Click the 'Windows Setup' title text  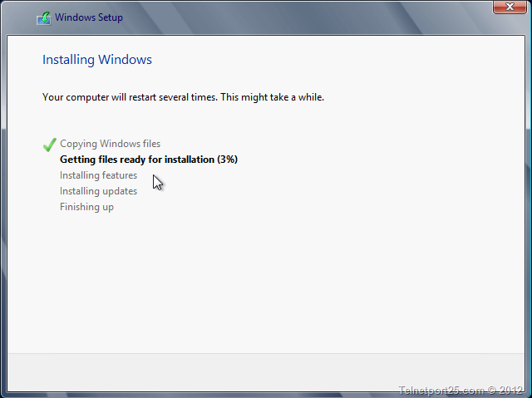pos(89,17)
